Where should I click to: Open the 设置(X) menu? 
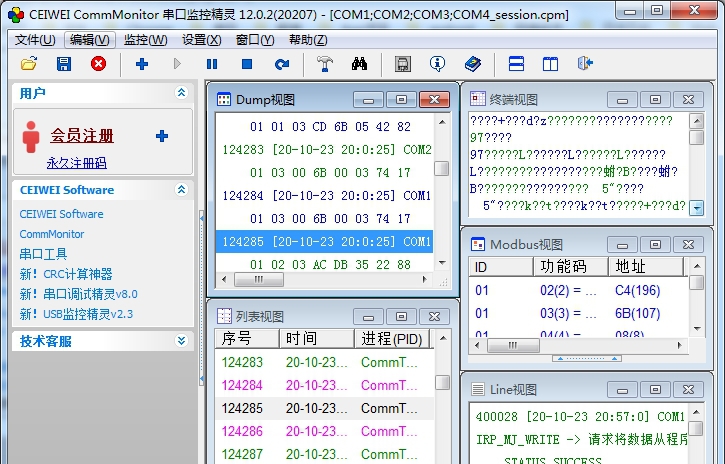[x=202, y=40]
